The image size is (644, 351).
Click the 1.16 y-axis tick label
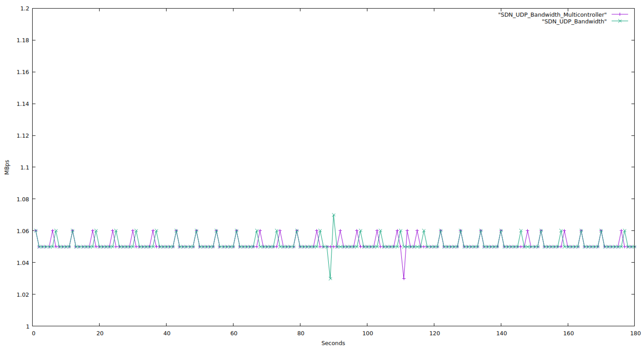pos(23,72)
